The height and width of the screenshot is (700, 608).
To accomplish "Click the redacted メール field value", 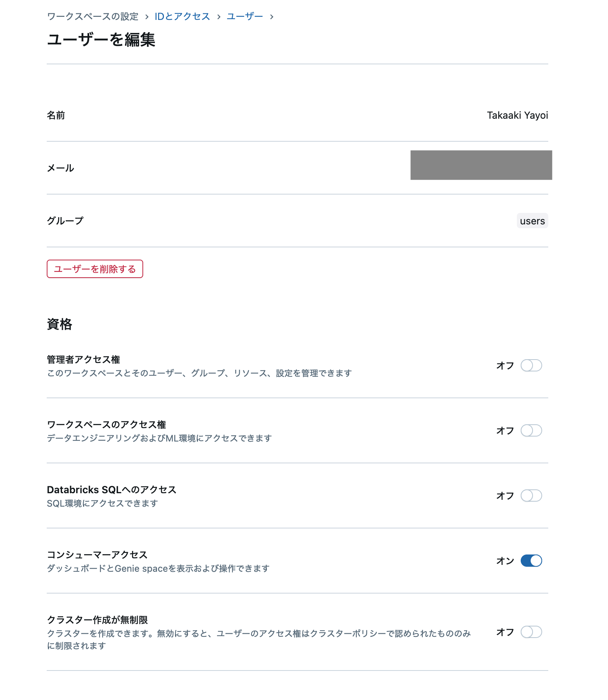I will coord(480,165).
